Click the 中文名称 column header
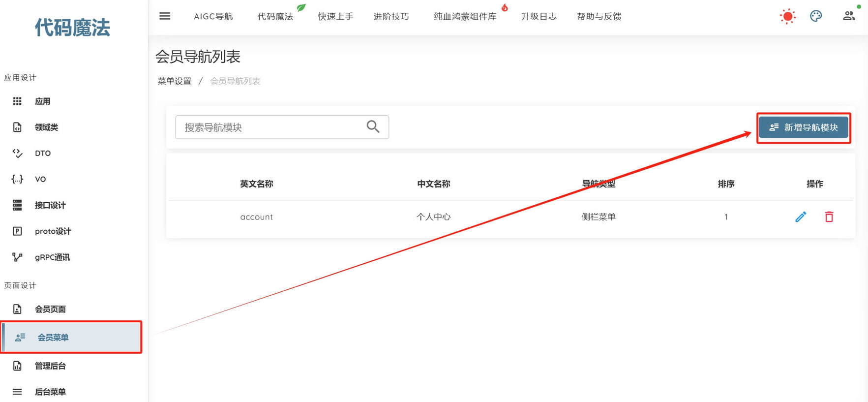The width and height of the screenshot is (868, 402). coord(434,184)
